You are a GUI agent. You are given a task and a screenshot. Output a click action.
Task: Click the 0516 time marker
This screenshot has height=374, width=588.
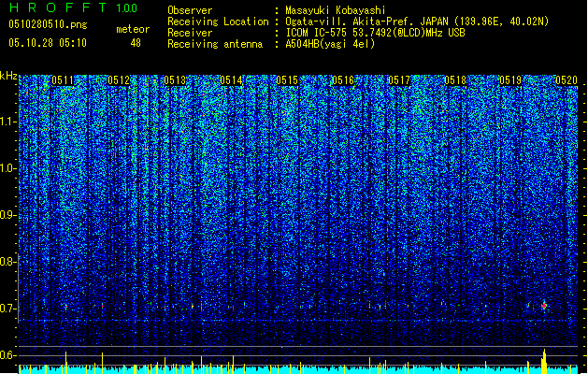coord(343,80)
